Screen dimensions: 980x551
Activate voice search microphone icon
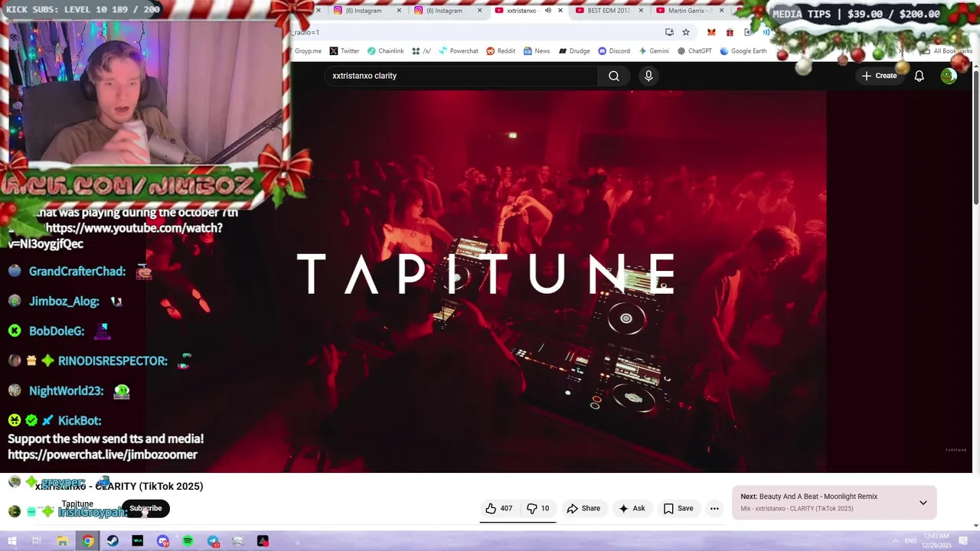point(648,76)
